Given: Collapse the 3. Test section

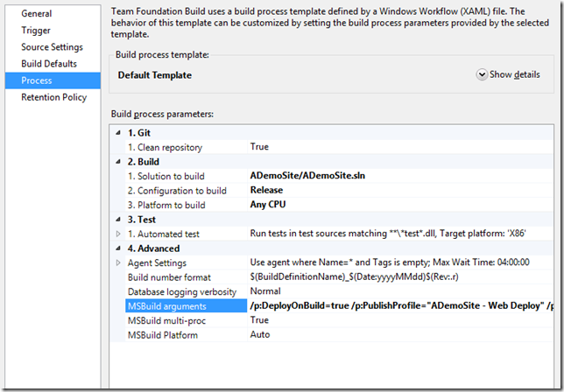Looking at the screenshot, I should pyautogui.click(x=119, y=220).
